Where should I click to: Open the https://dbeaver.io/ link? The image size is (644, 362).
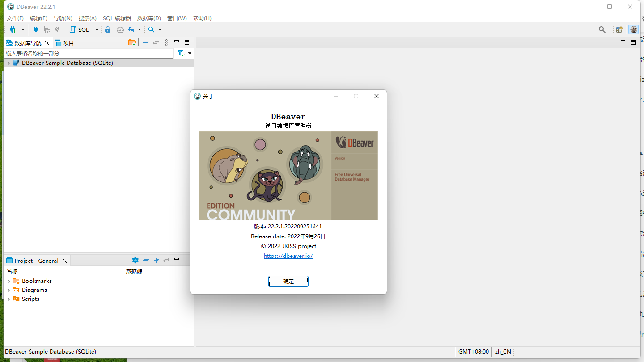coord(288,256)
